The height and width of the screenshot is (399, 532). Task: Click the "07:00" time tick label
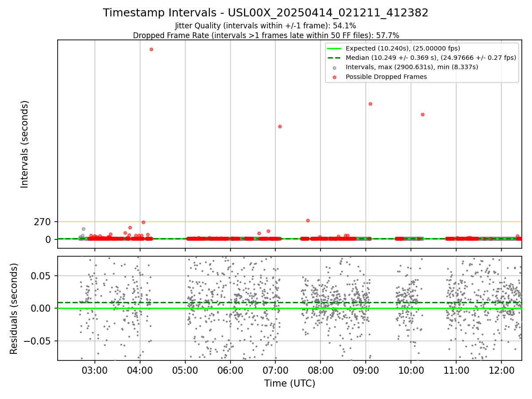click(275, 371)
